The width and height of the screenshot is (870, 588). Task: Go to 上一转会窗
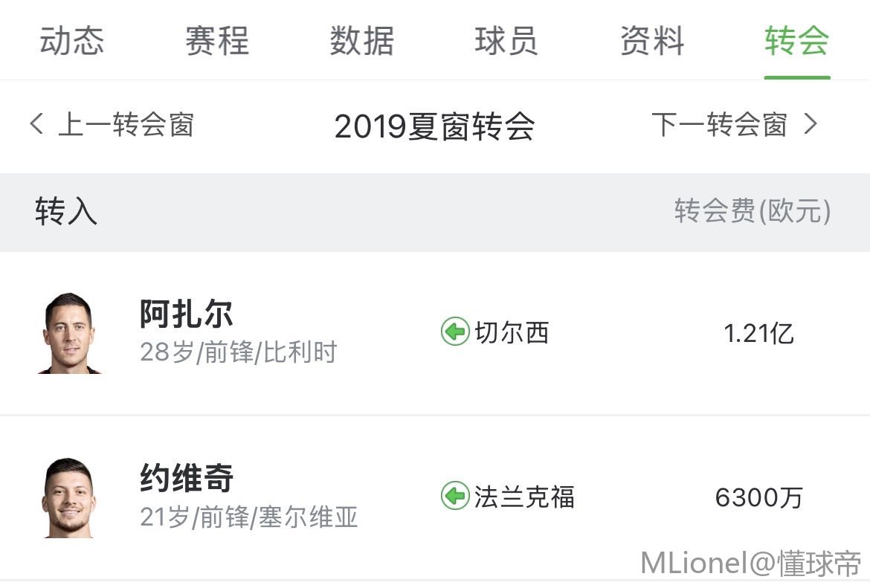pos(126,125)
